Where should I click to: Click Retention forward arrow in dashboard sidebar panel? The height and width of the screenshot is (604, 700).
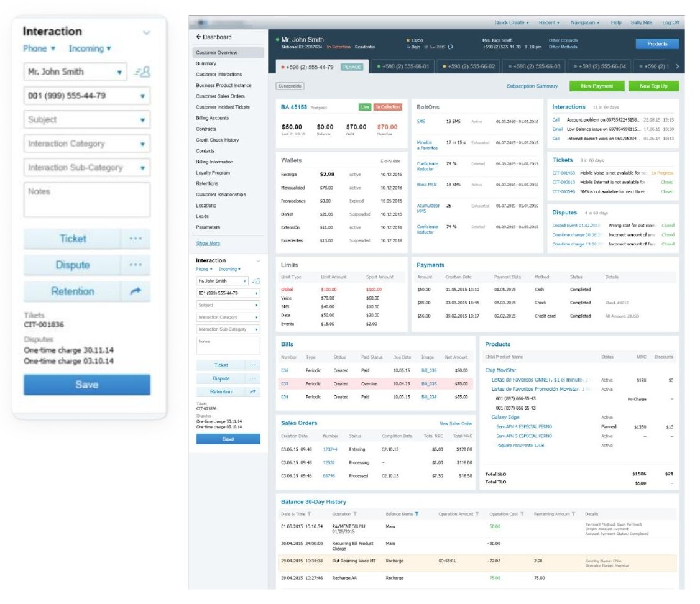coord(252,391)
